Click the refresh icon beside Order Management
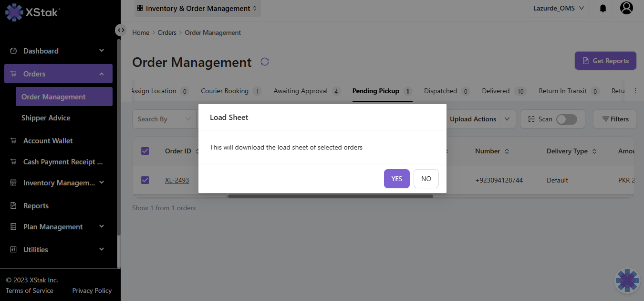The height and width of the screenshot is (301, 644). (265, 62)
